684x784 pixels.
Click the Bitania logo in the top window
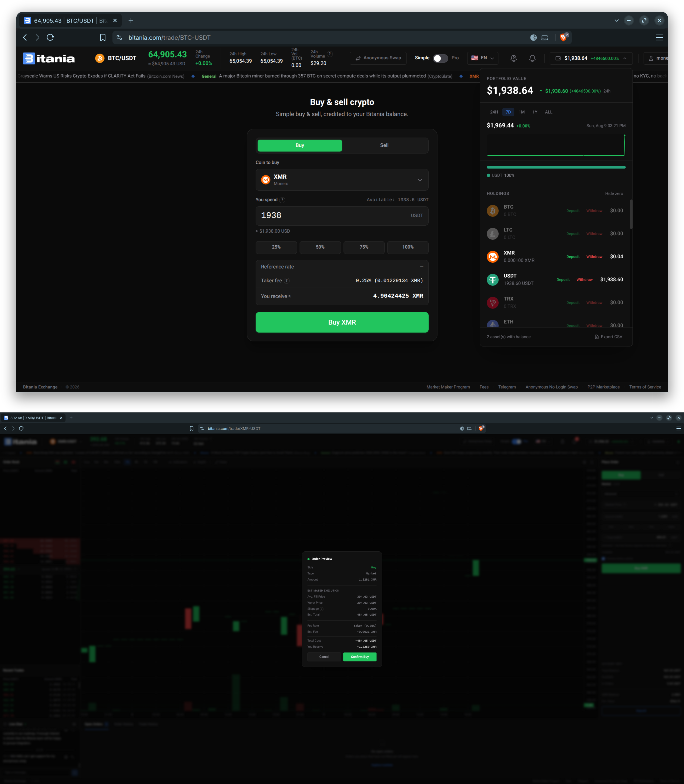[49, 58]
